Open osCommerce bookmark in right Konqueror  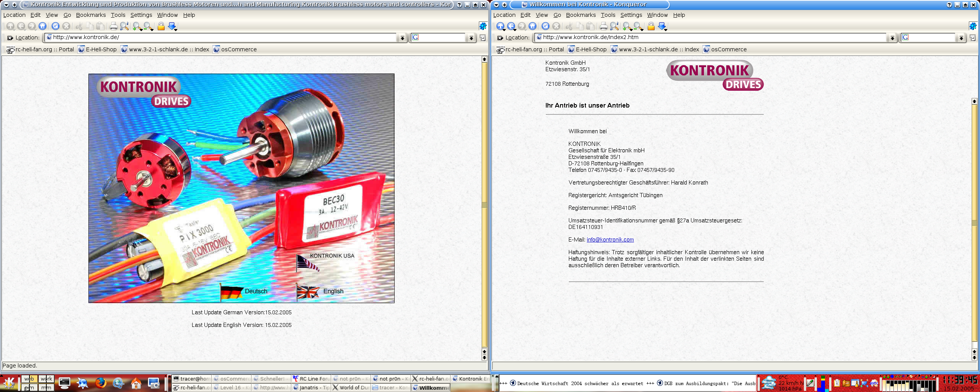coord(725,49)
